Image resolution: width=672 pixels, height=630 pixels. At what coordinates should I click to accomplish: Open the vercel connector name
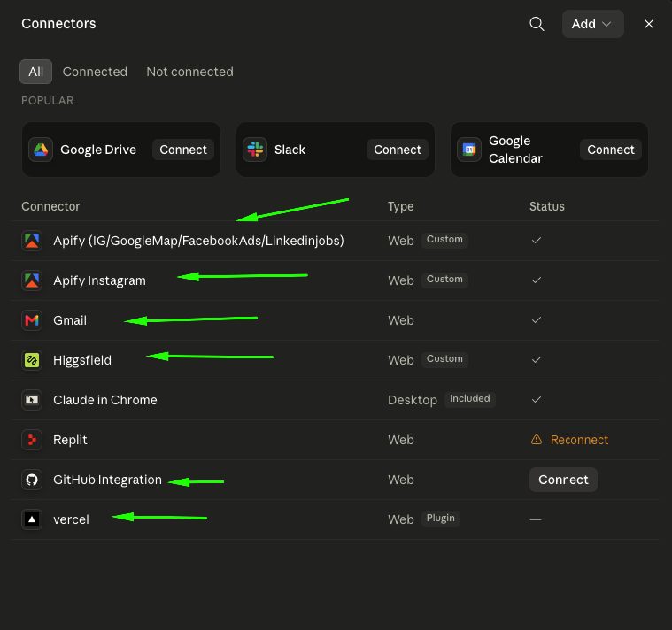71,519
